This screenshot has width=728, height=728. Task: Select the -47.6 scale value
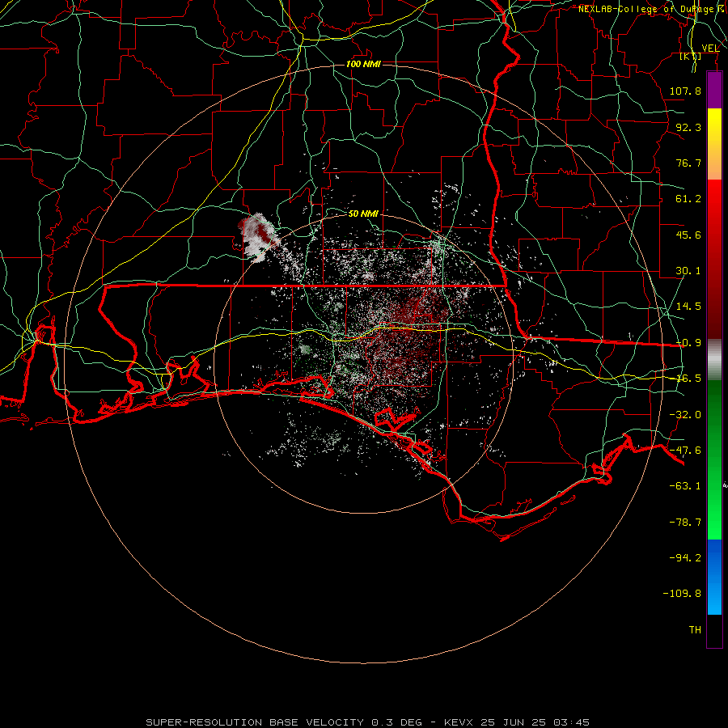coord(685,451)
